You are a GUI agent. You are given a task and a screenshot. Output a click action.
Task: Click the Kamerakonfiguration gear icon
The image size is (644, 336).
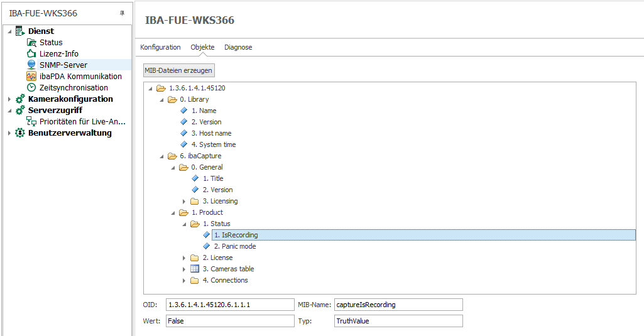20,99
